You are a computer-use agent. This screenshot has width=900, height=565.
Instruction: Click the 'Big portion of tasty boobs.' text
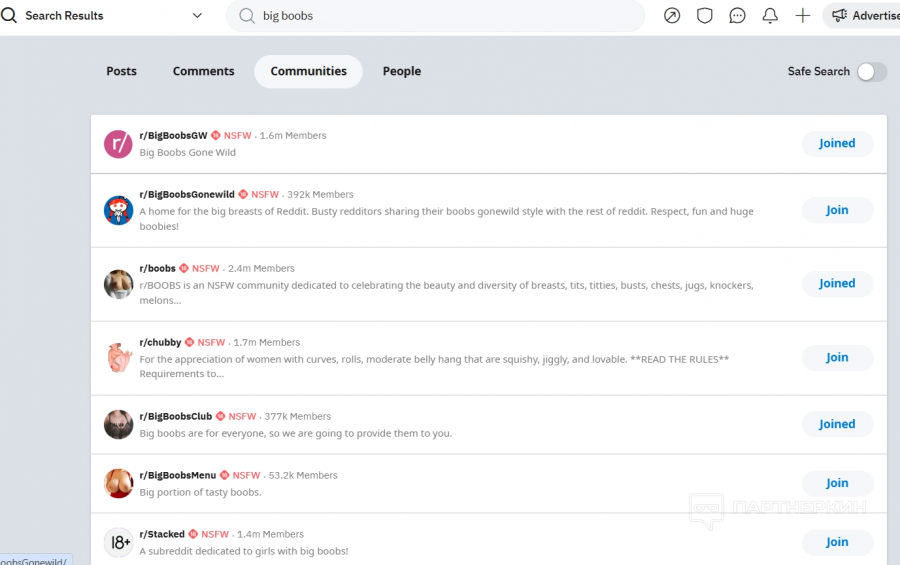coord(200,492)
